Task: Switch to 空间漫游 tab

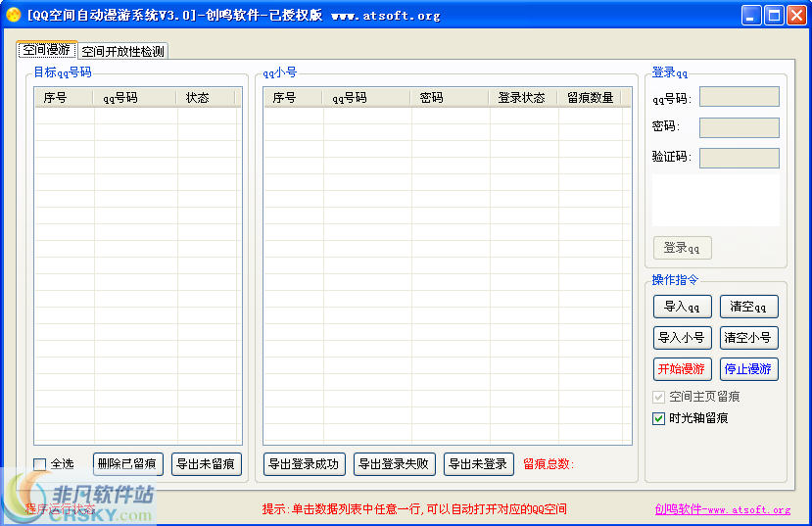Action: tap(46, 50)
